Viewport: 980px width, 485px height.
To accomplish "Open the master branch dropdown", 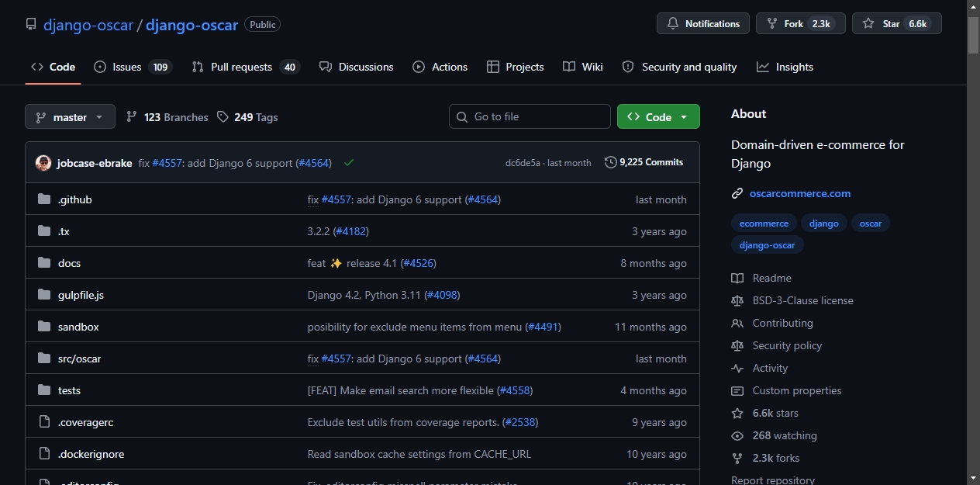I will 70,116.
